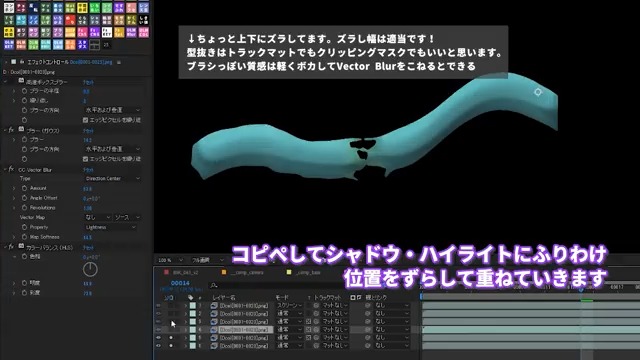Screen dimensions: 640x360
Task: Open Vector Map ソース dropdown
Action: (x=127, y=217)
